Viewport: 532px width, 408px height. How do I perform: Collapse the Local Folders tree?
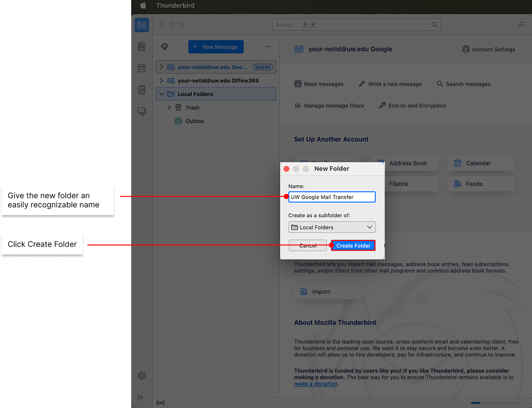click(161, 94)
